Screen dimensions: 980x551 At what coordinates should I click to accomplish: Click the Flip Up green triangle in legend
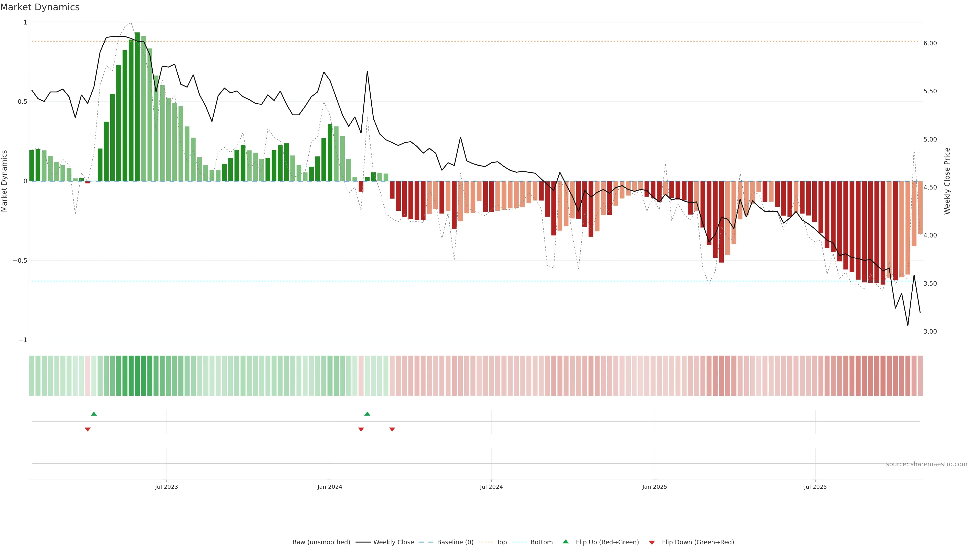click(x=566, y=542)
